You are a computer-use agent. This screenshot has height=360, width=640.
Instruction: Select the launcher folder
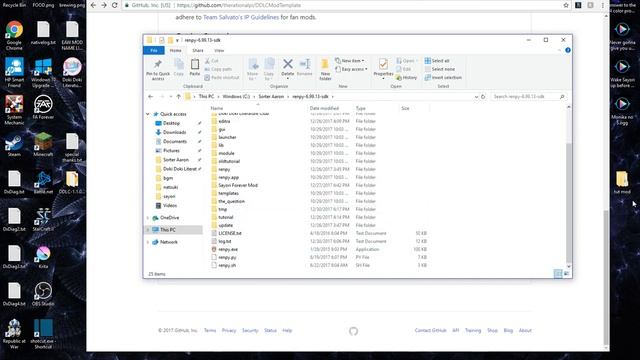point(227,138)
